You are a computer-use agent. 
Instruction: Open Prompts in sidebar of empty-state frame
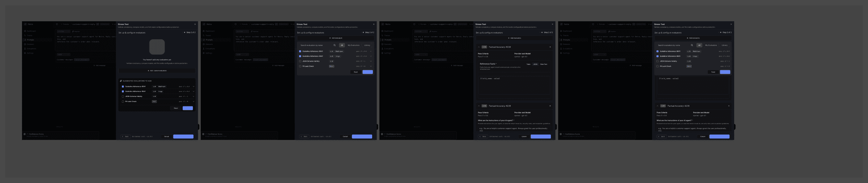[x=30, y=40]
